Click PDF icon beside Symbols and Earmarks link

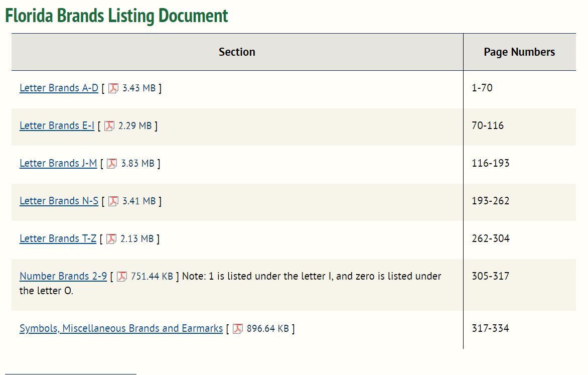[x=238, y=329]
